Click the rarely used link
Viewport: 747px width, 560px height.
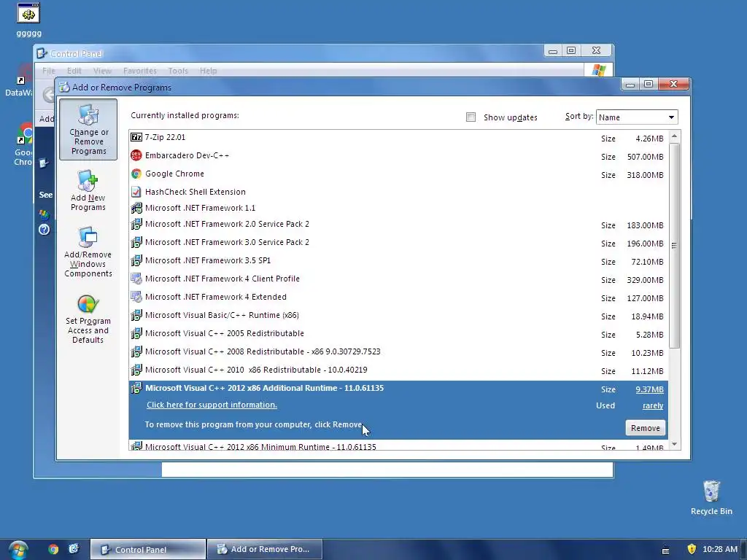coord(653,405)
